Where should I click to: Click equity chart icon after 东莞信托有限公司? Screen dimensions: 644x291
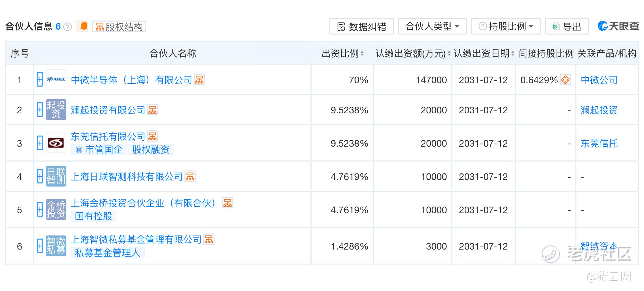[153, 136]
